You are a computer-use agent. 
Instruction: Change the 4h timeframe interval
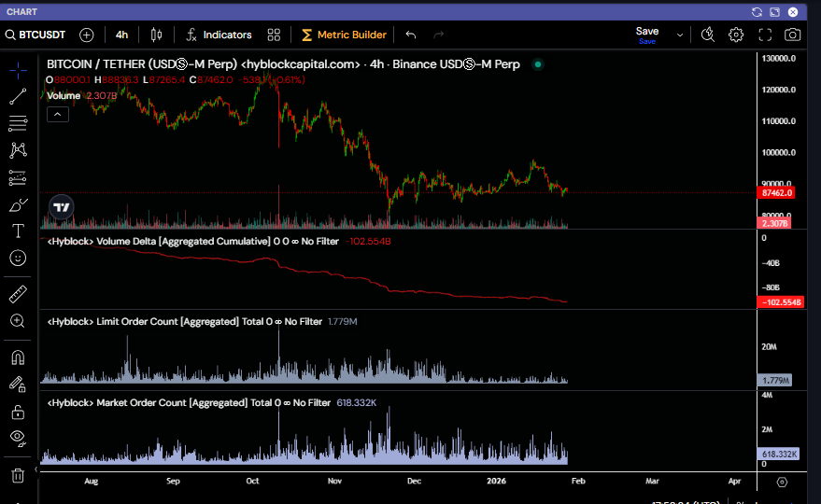coord(121,35)
